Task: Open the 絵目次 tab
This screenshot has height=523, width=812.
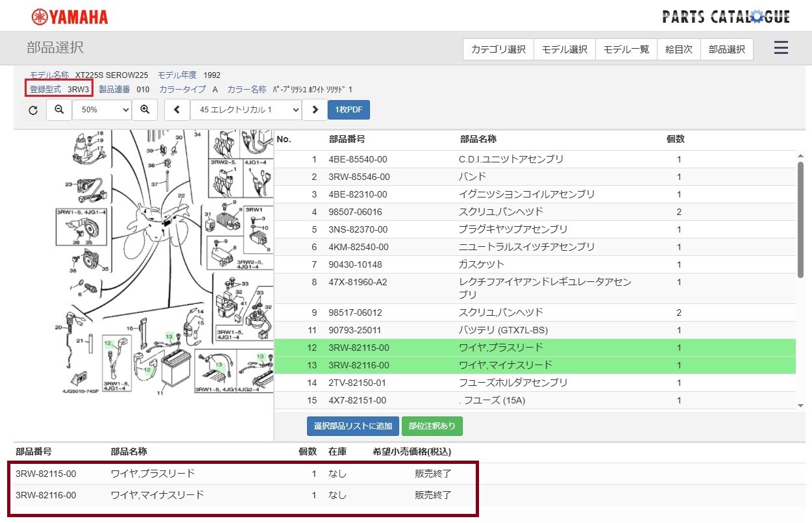Action: (x=679, y=49)
